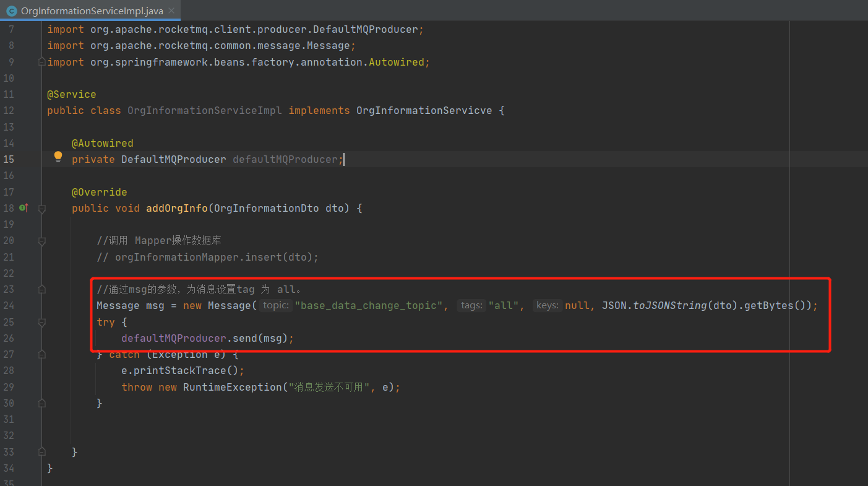Screen dimensions: 868x486
Task: Click the 'tags:' inlay parameter hint
Action: (471, 305)
